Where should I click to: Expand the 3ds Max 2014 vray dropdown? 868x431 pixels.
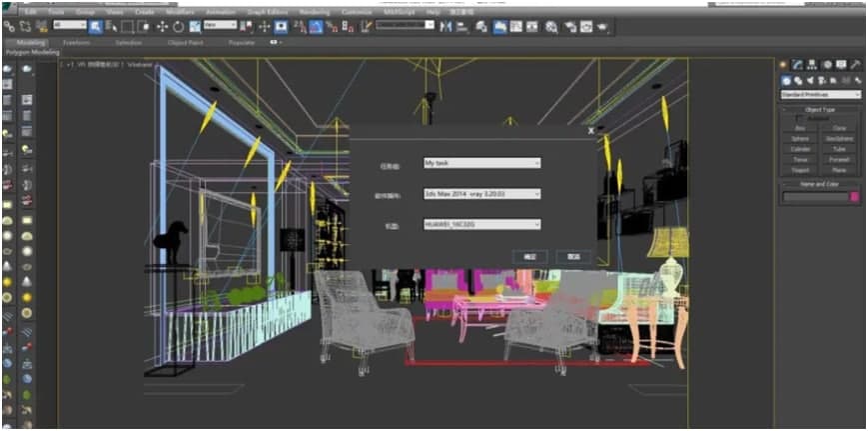point(481,194)
